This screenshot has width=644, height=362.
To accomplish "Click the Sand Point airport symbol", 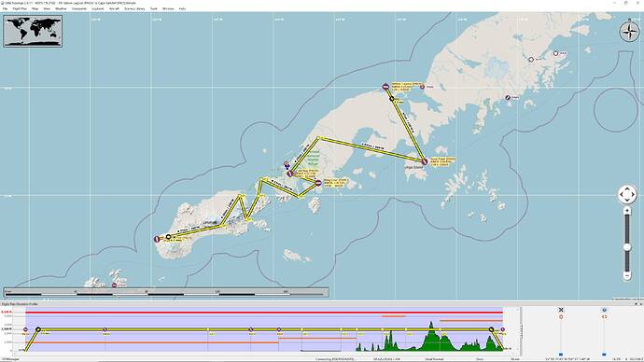I will tap(425, 161).
